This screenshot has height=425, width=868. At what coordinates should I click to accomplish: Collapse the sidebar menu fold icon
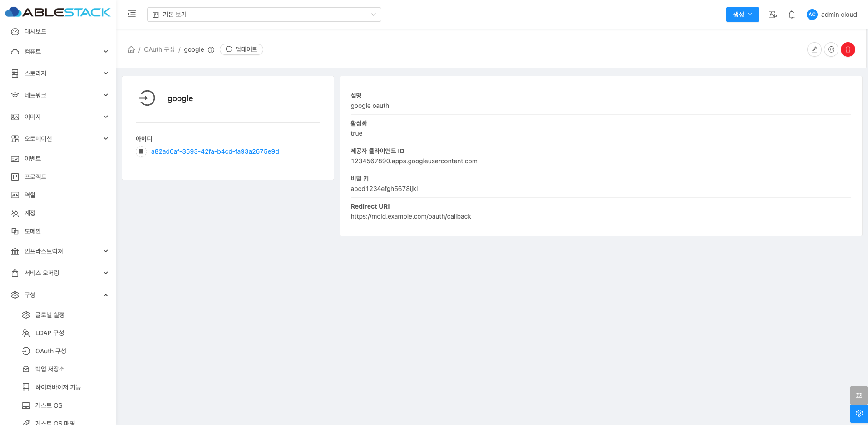coord(132,14)
